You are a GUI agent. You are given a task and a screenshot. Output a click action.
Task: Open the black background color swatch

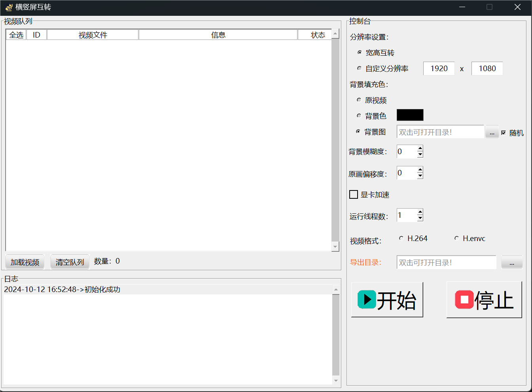pos(410,115)
